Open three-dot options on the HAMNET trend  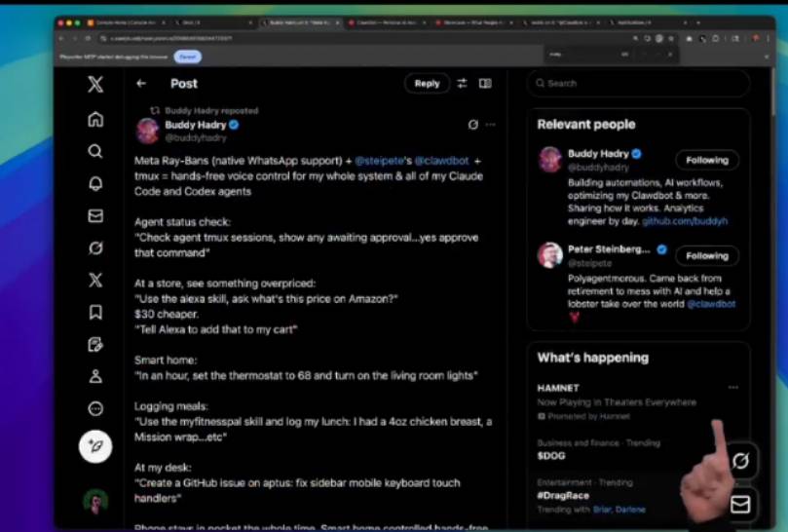(x=733, y=387)
